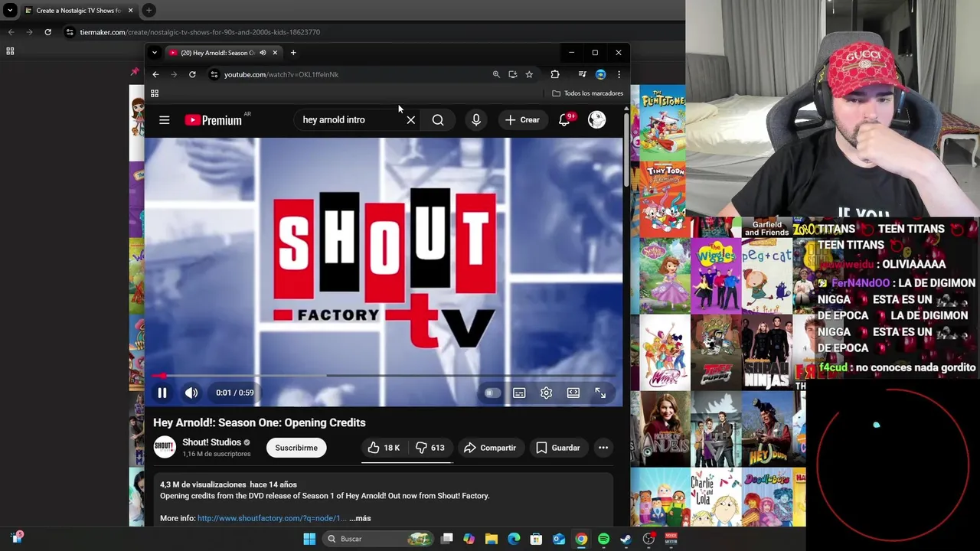Open tab search dropdown in YouTube window
The image size is (980, 551).
click(x=155, y=53)
